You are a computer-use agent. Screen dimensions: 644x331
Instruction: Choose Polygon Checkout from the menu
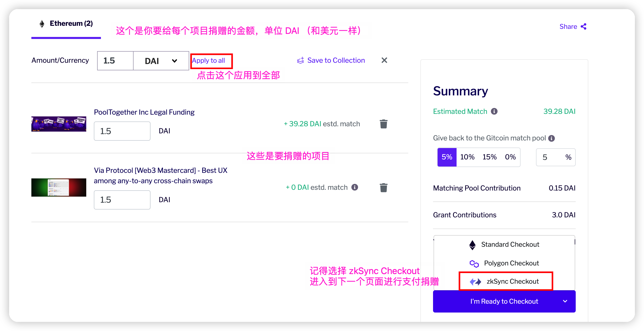[504, 263]
